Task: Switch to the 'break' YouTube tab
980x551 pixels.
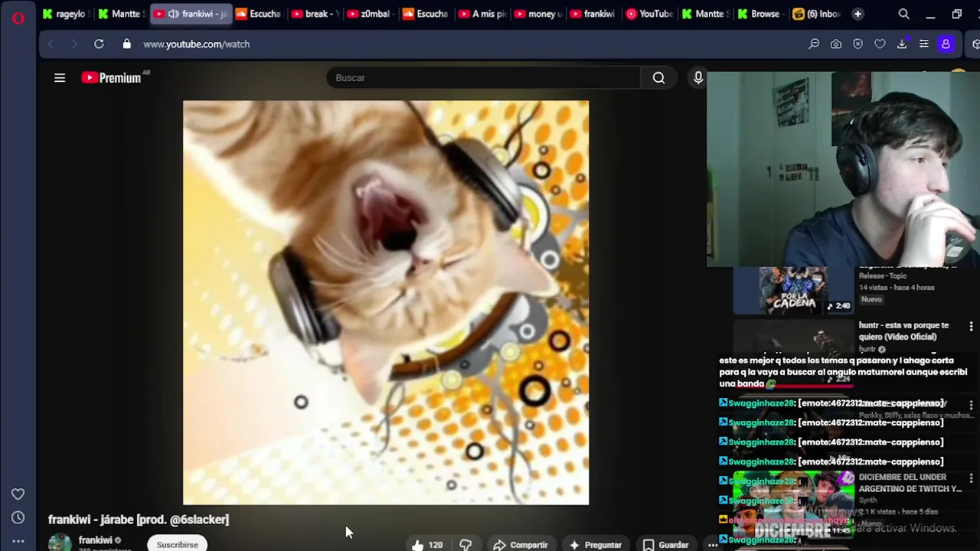Action: point(314,14)
